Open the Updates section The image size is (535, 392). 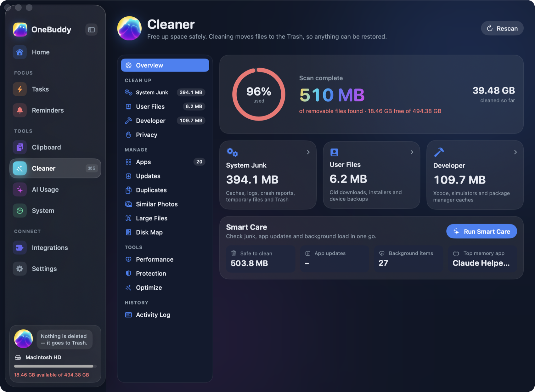pyautogui.click(x=165, y=176)
